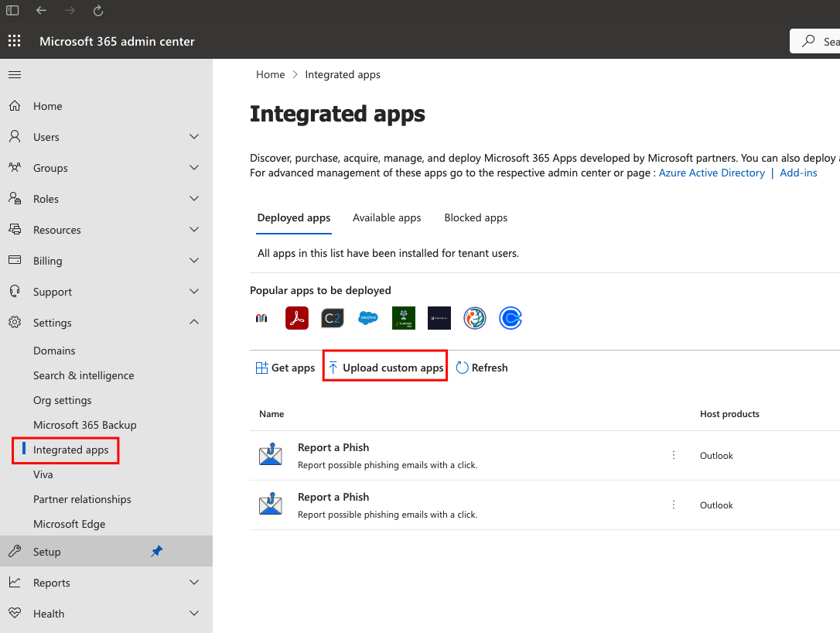The image size is (840, 633).
Task: Click the waffle app launcher icon
Action: [14, 40]
